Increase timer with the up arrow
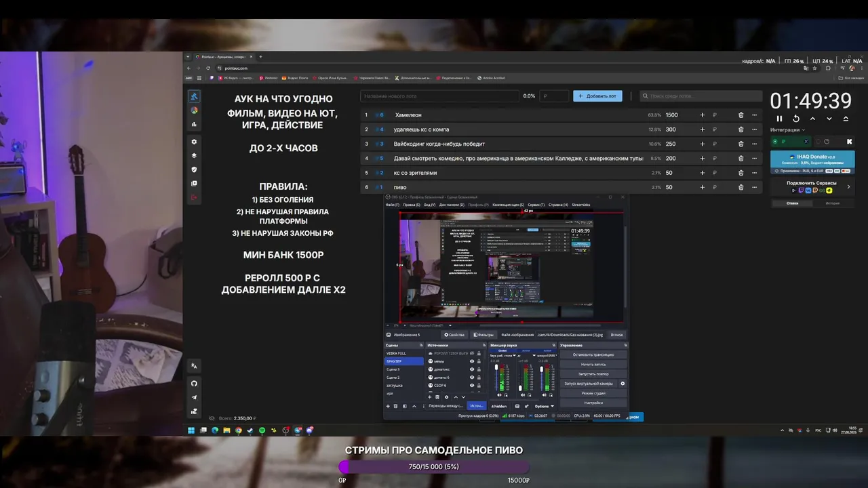Image resolution: width=868 pixels, height=488 pixels. pyautogui.click(x=812, y=119)
